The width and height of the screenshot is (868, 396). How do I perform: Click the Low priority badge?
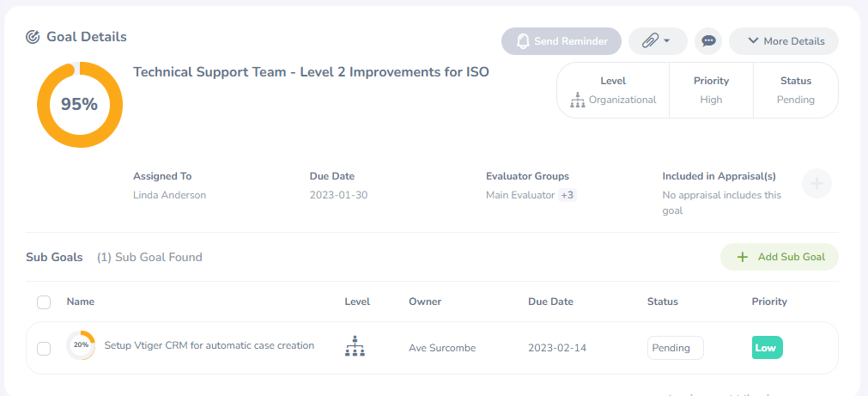[767, 348]
